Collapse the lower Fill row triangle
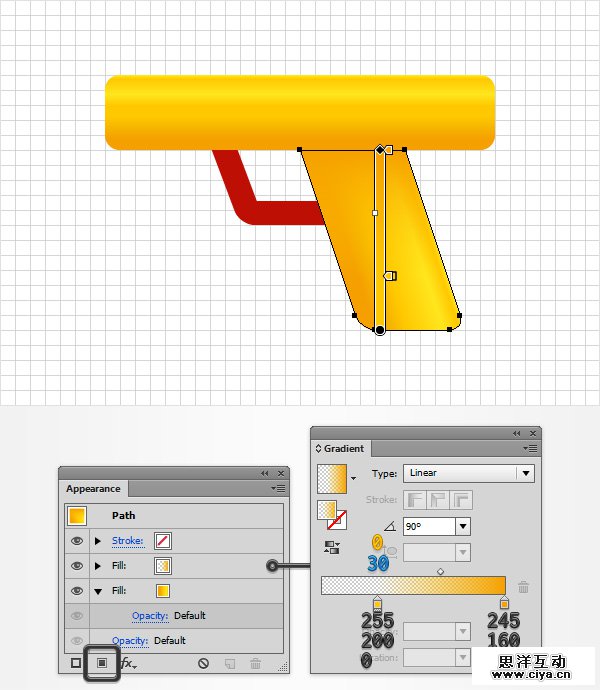Screen dimensions: 600x690 point(98,591)
